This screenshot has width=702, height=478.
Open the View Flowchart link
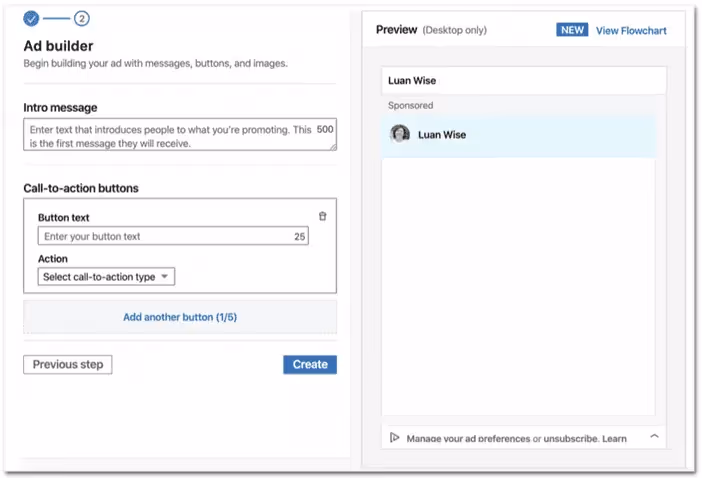pos(631,30)
